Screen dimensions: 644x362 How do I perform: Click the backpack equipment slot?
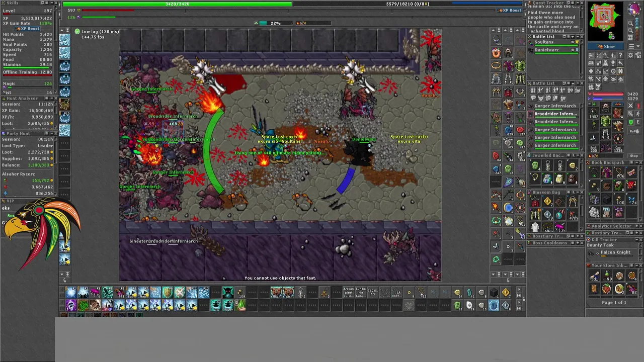click(618, 113)
